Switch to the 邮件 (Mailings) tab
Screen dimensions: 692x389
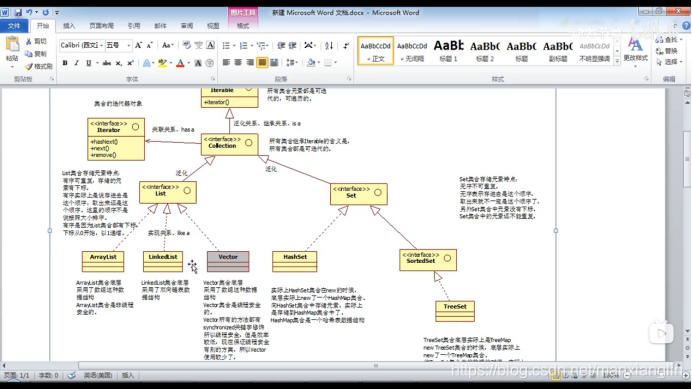(x=160, y=26)
